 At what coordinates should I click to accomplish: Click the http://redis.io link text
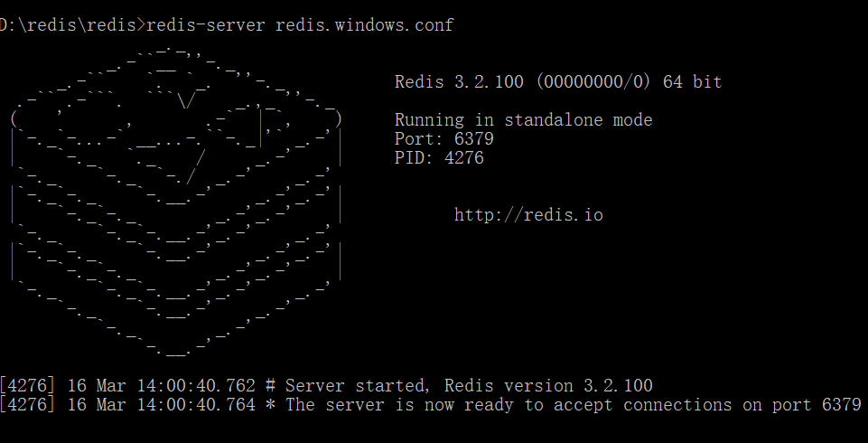coord(528,215)
